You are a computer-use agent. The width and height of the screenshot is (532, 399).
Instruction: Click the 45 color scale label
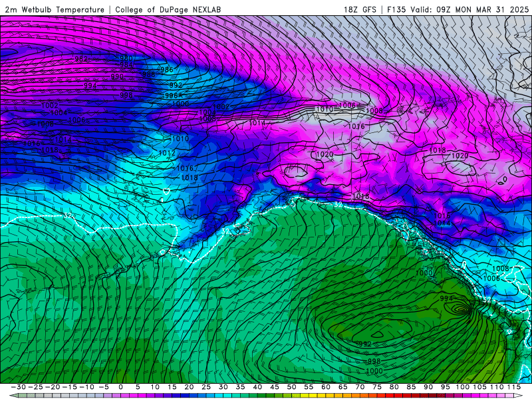point(274,387)
